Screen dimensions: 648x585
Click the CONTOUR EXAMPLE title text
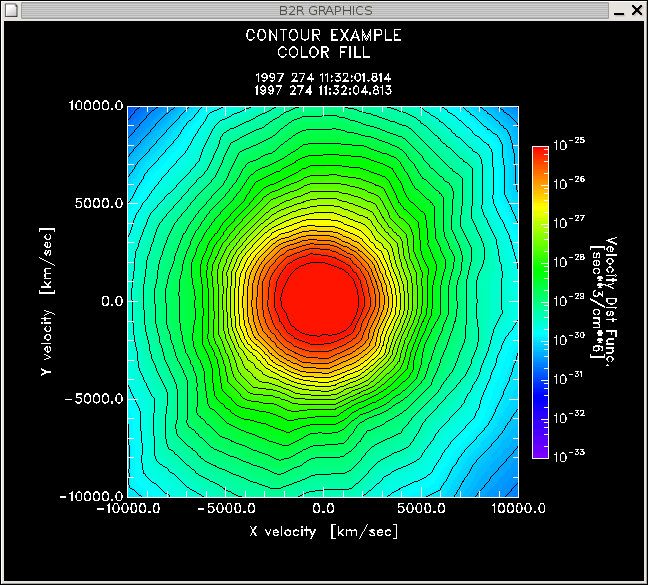323,35
